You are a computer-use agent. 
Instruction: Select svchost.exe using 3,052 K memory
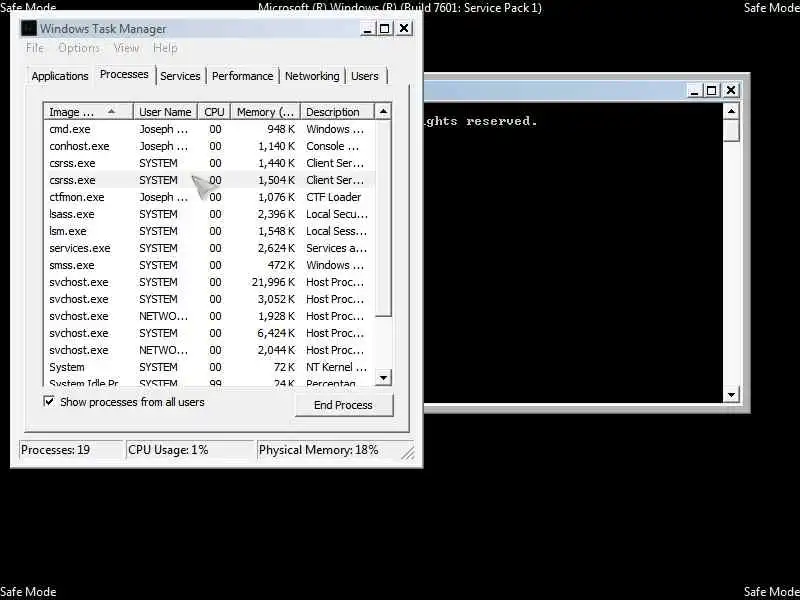click(209, 299)
